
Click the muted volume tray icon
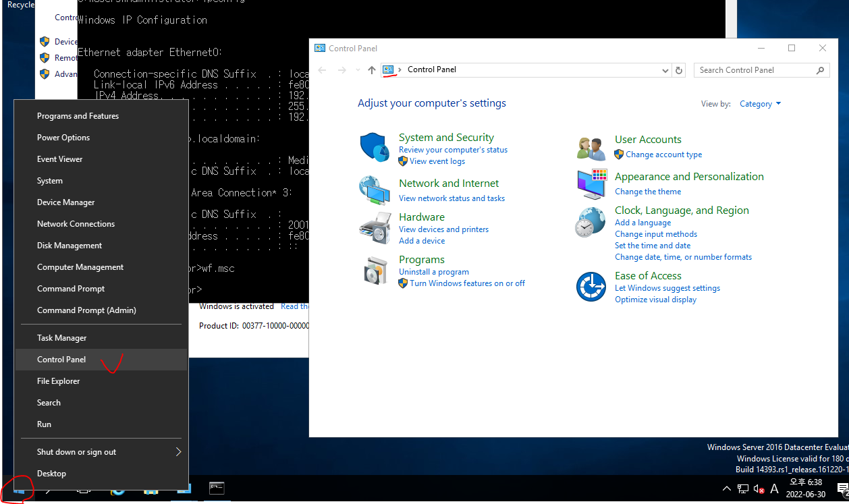759,488
